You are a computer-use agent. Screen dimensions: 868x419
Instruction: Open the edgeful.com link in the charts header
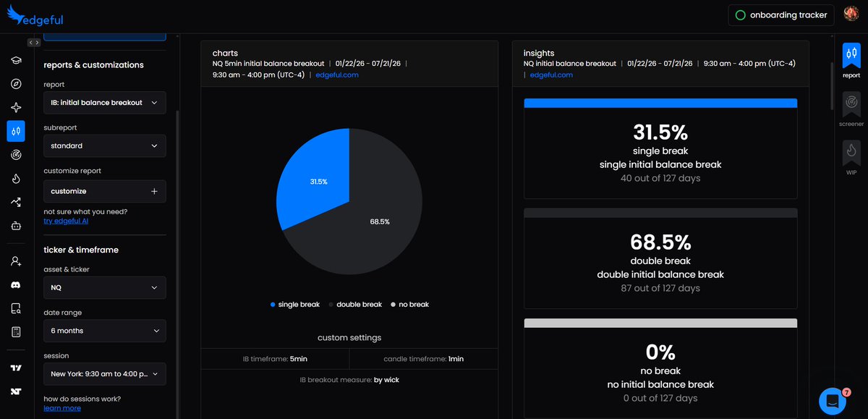[x=337, y=75]
